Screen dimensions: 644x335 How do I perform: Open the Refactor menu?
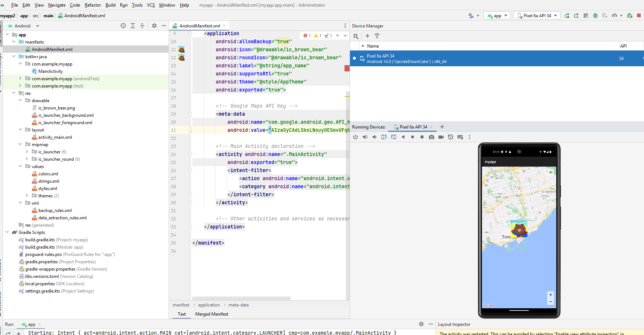(93, 5)
